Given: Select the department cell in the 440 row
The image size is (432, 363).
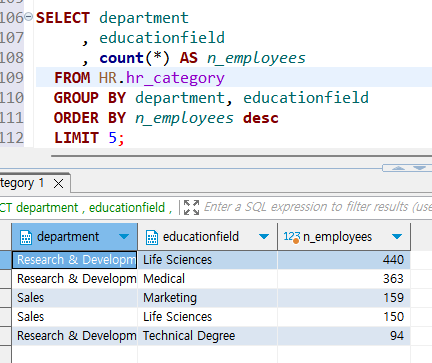Looking at the screenshot, I should click(74, 260).
